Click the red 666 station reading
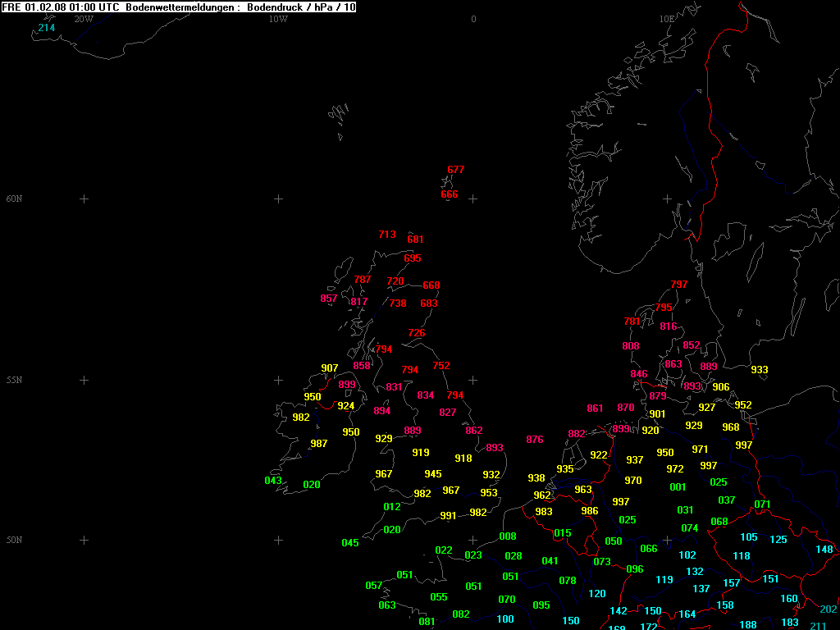840x630 pixels. (450, 194)
